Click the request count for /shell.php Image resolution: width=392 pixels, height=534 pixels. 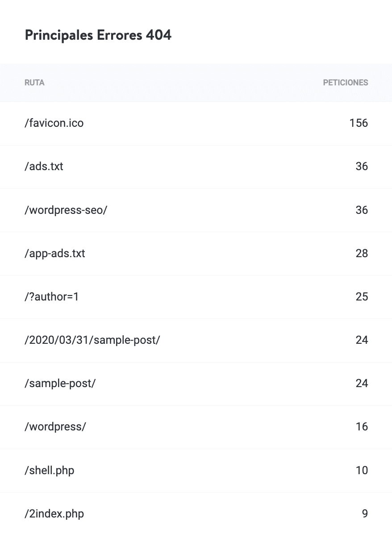click(x=362, y=470)
